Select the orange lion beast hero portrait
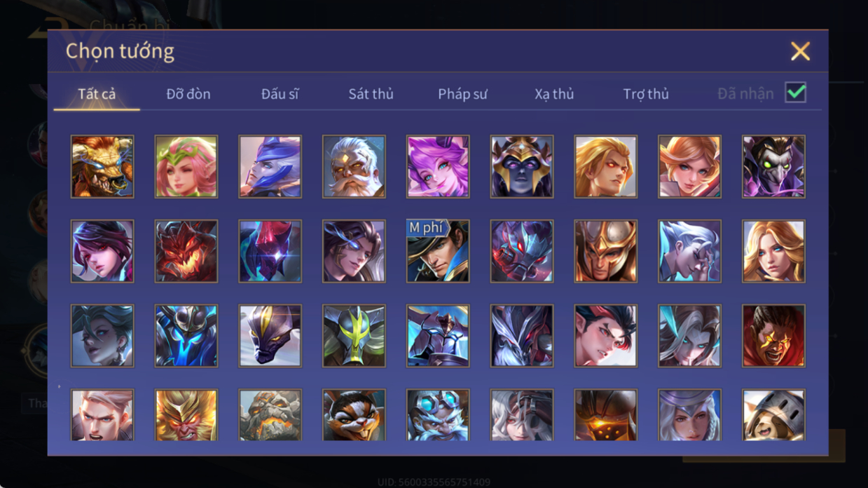The image size is (868, 488). [102, 167]
